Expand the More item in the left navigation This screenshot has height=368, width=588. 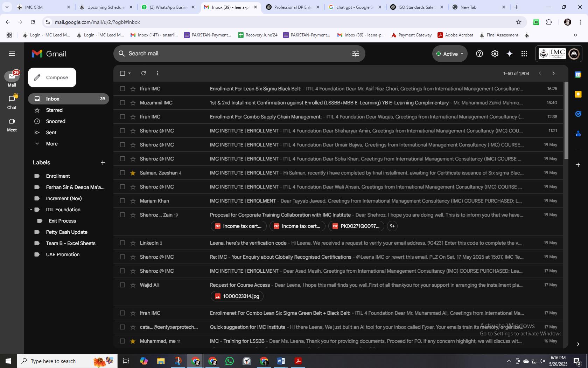[51, 144]
